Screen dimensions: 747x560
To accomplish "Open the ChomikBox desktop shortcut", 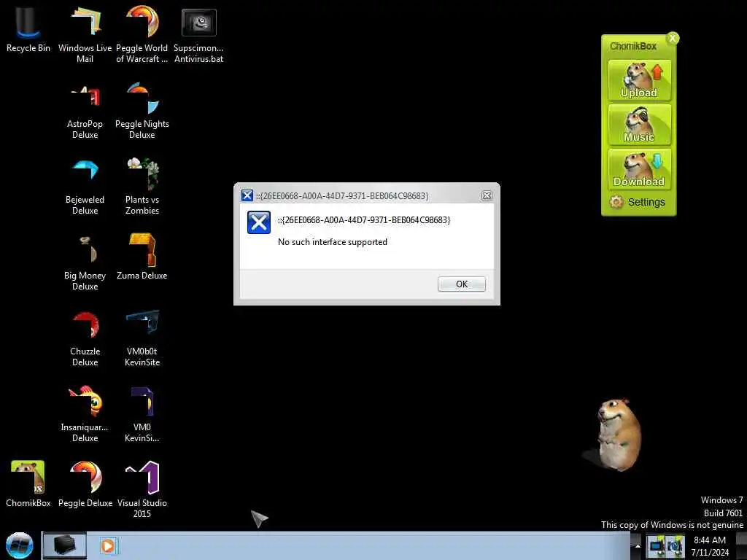I will tap(28, 484).
